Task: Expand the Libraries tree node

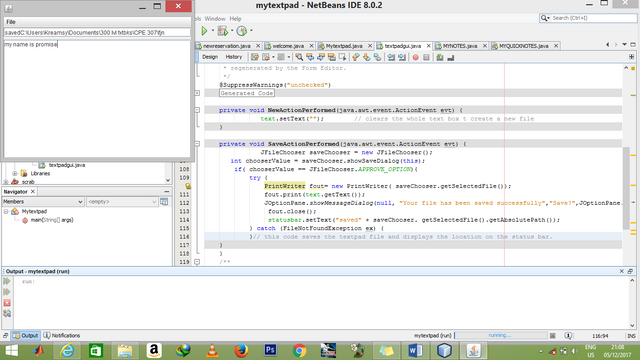Action: (15, 173)
